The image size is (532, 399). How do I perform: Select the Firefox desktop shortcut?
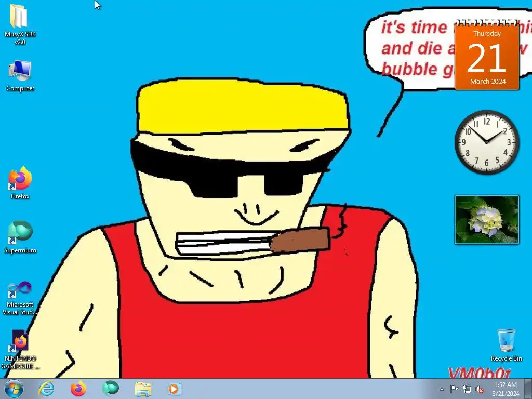(x=20, y=182)
